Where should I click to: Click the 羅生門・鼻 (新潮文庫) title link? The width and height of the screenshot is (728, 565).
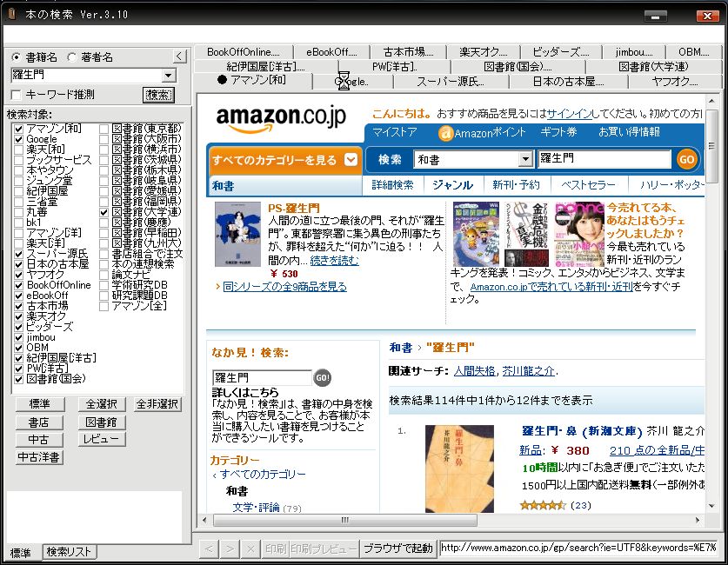click(x=582, y=431)
